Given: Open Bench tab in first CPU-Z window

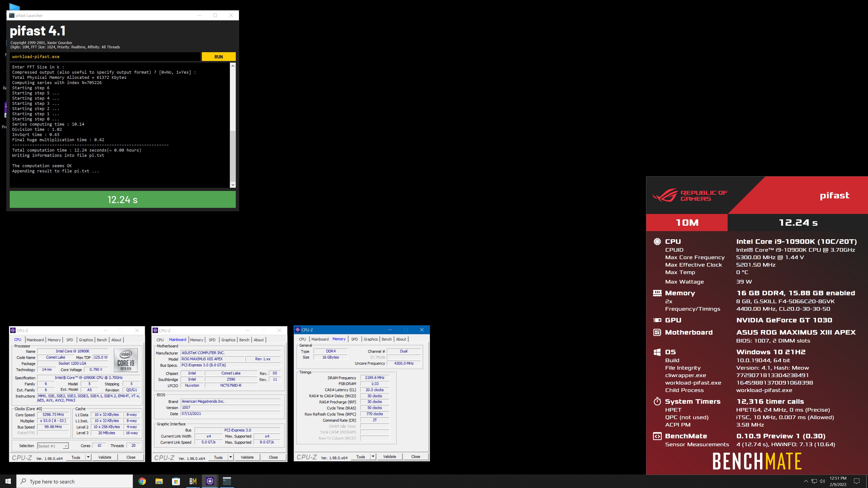Looking at the screenshot, I should (102, 340).
